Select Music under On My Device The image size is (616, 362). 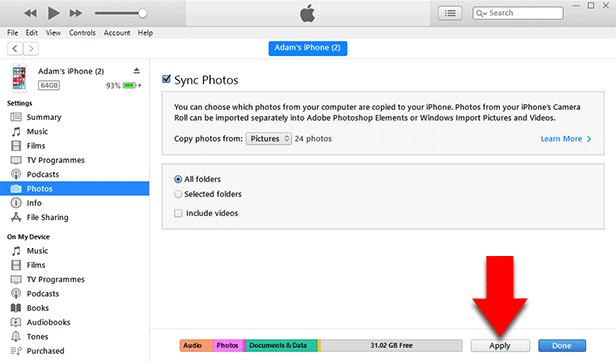pyautogui.click(x=75, y=251)
